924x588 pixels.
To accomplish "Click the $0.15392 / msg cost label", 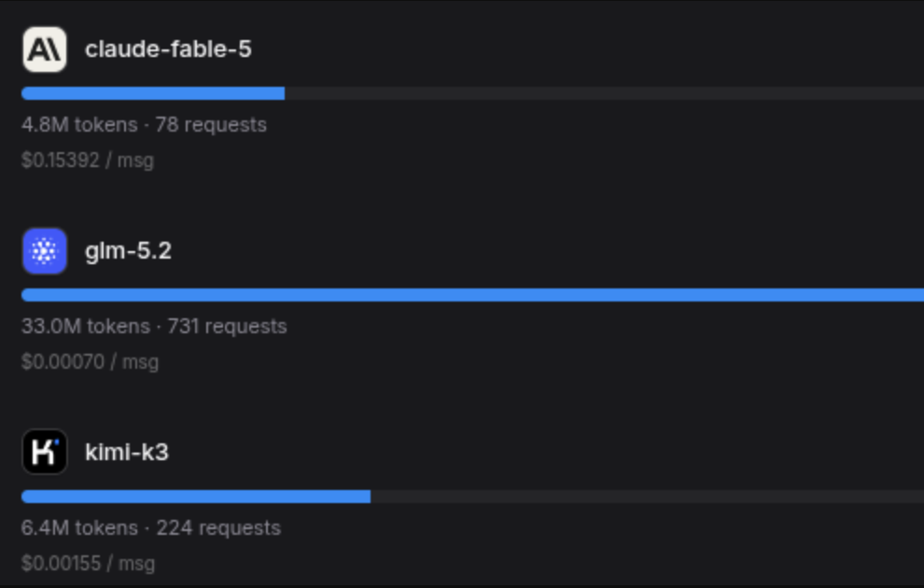I will tap(88, 161).
